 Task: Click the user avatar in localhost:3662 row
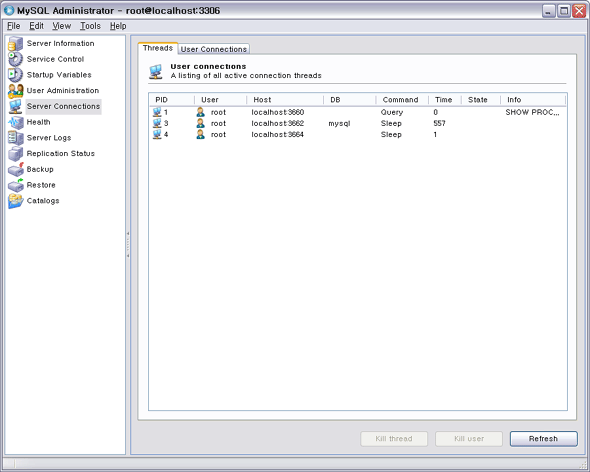[x=201, y=123]
